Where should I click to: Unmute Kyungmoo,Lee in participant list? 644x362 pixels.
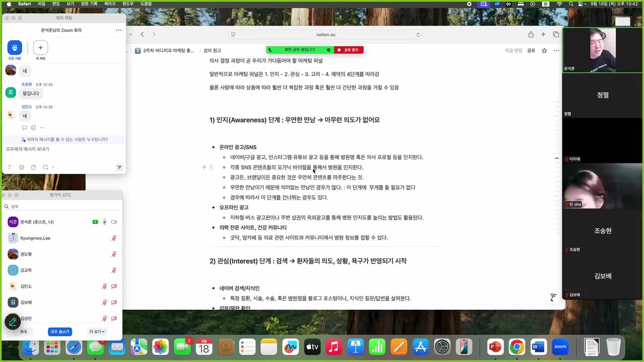coord(114,238)
